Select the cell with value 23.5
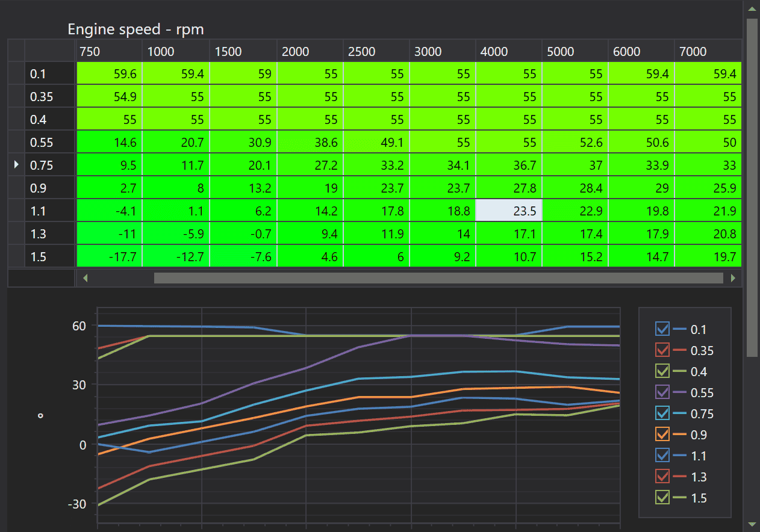Viewport: 760px width, 532px height. pyautogui.click(x=509, y=211)
